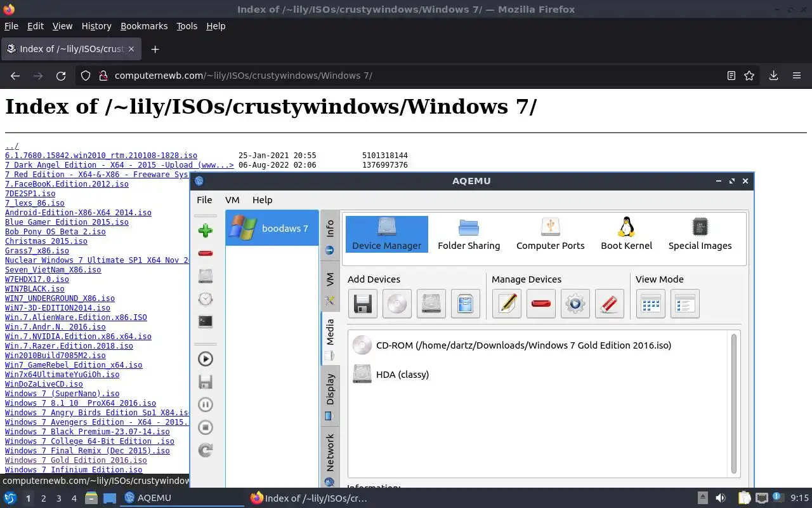Add a hard disk device
The width and height of the screenshot is (812, 508).
tap(431, 304)
